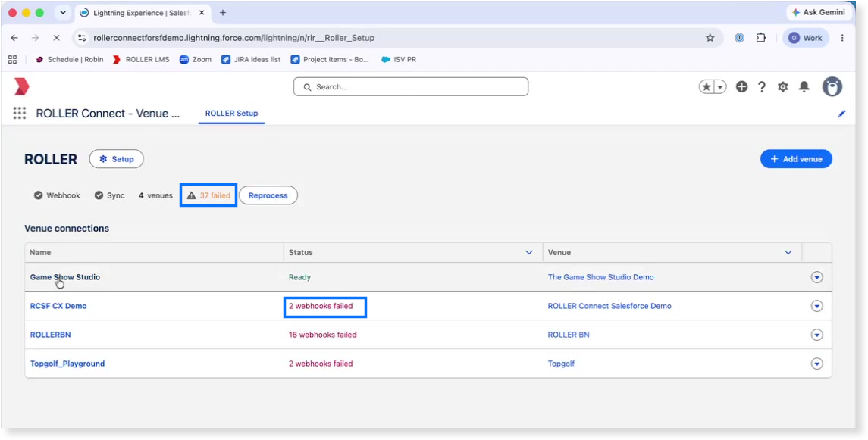Screen dimensions: 868x440
Task: Select the ROLLER Setup tab
Action: coord(231,114)
